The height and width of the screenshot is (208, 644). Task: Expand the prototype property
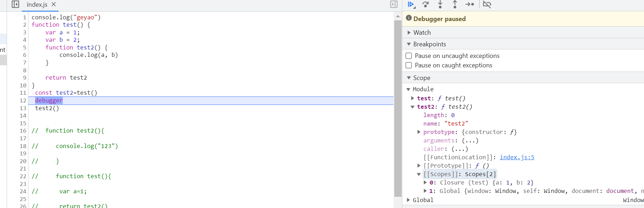(419, 132)
